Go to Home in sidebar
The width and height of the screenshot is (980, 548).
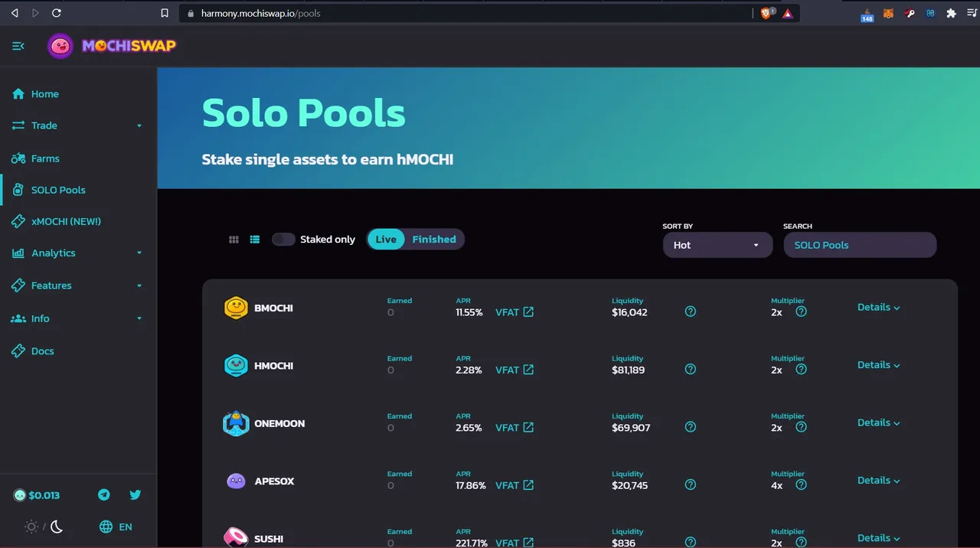click(x=45, y=94)
